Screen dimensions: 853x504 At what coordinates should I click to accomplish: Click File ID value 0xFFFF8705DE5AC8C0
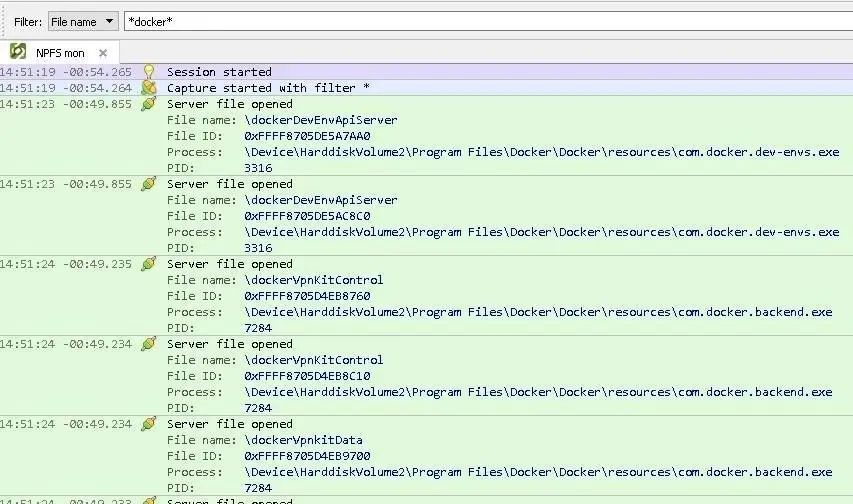click(307, 216)
